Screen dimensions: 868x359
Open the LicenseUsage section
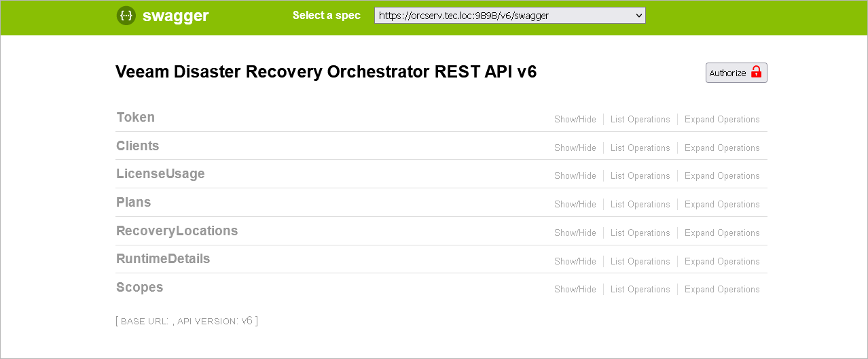tap(160, 174)
